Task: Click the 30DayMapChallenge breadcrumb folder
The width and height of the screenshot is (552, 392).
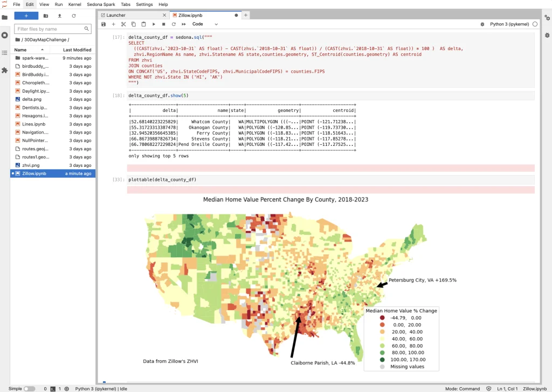Action: pos(45,40)
